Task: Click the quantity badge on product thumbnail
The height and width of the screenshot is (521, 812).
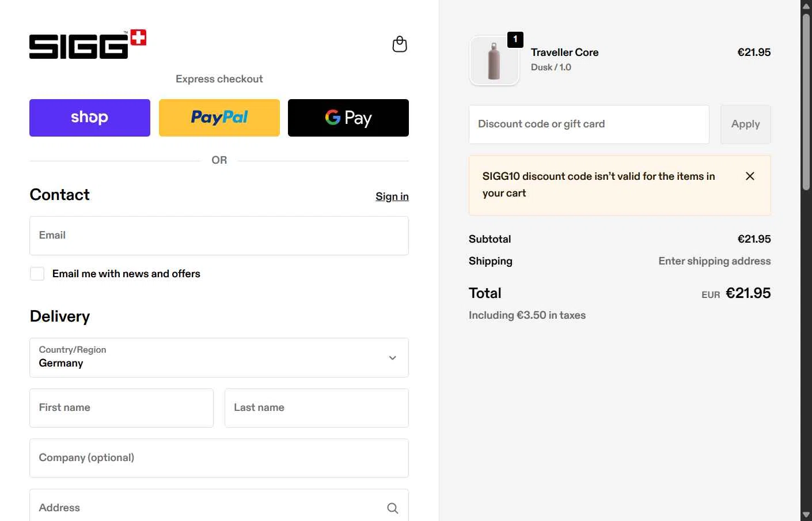Action: pyautogui.click(x=515, y=39)
